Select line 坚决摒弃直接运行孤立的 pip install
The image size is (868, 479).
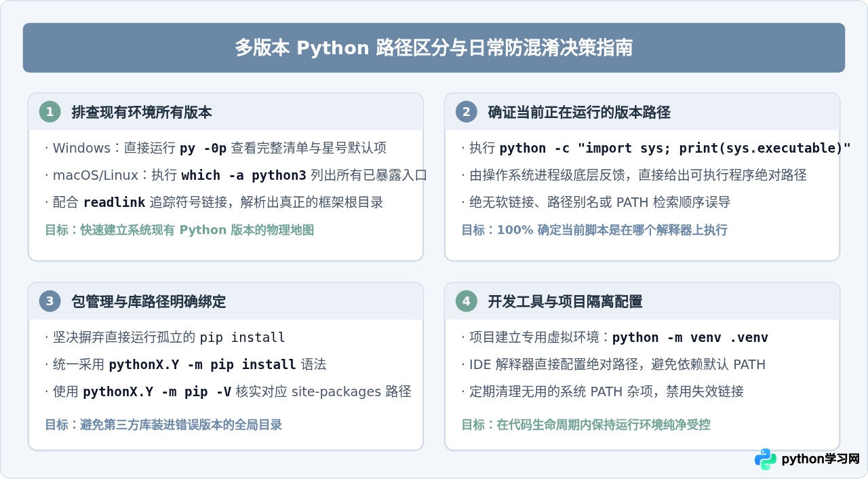click(x=165, y=337)
